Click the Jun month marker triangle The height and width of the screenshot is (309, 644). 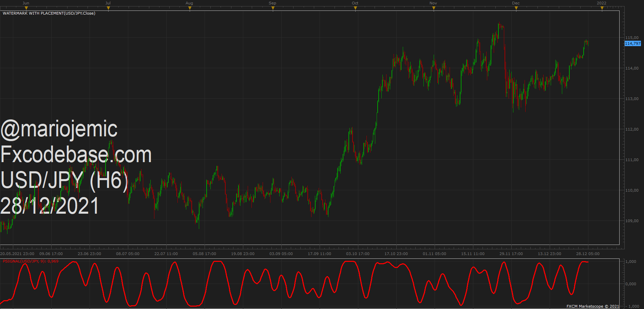(26, 8)
